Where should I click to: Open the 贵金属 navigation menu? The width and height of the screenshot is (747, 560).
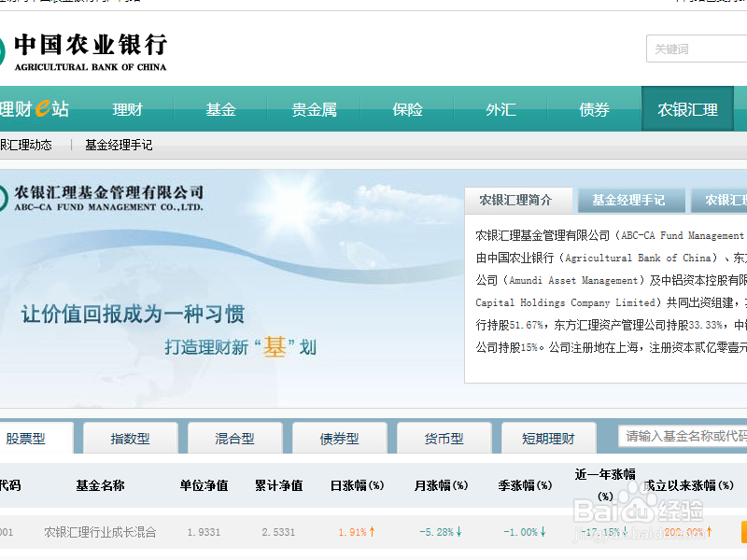(314, 109)
